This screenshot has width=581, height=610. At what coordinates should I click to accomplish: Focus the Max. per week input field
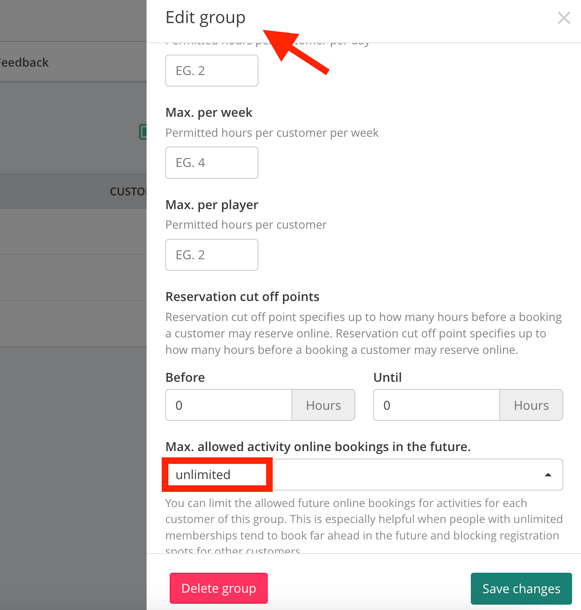[212, 163]
